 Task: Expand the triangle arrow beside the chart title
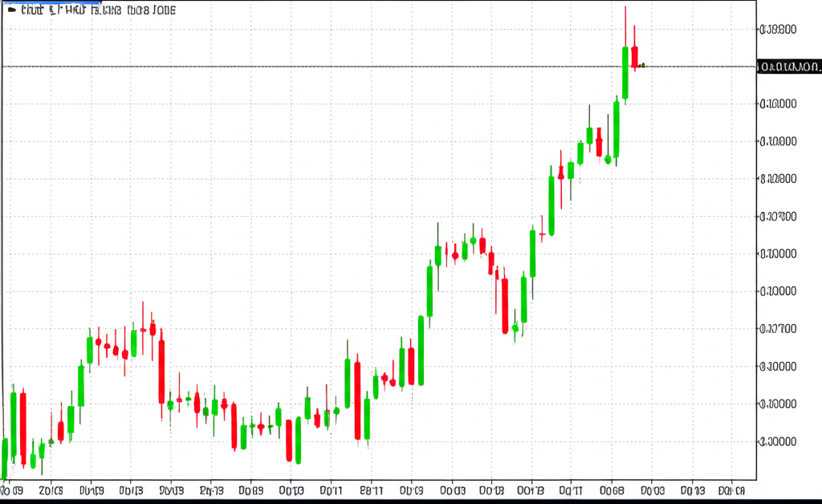12,10
